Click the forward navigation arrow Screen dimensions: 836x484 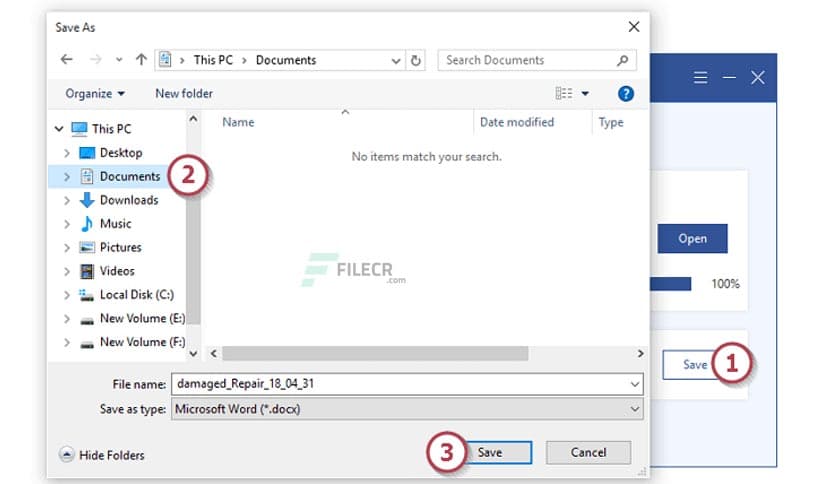(x=95, y=60)
